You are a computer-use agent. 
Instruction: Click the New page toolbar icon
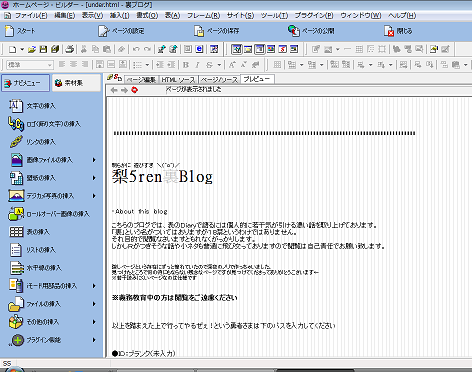coord(12,49)
